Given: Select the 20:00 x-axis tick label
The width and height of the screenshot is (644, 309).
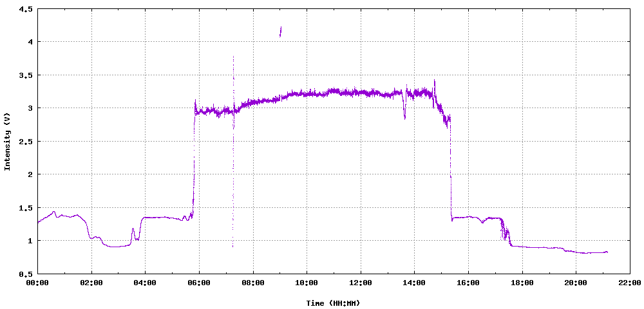Looking at the screenshot, I should click(576, 283).
